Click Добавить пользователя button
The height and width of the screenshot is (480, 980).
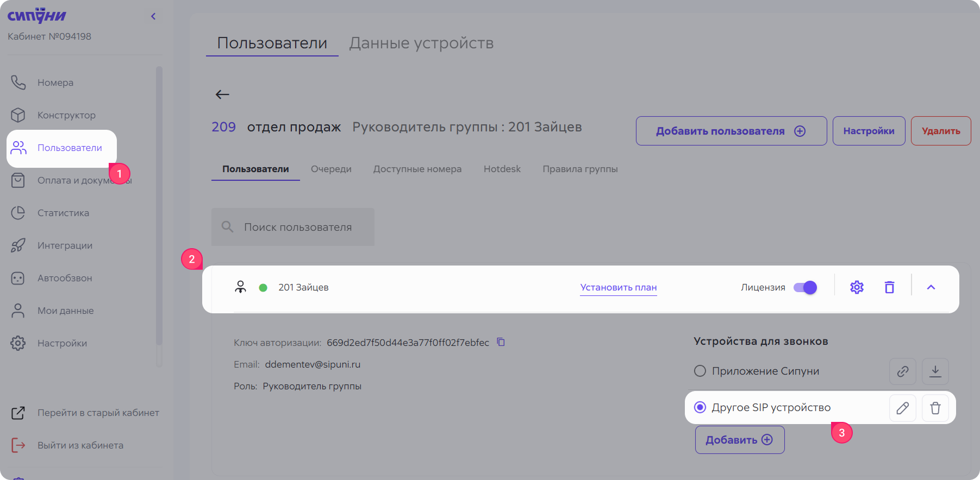pyautogui.click(x=731, y=131)
